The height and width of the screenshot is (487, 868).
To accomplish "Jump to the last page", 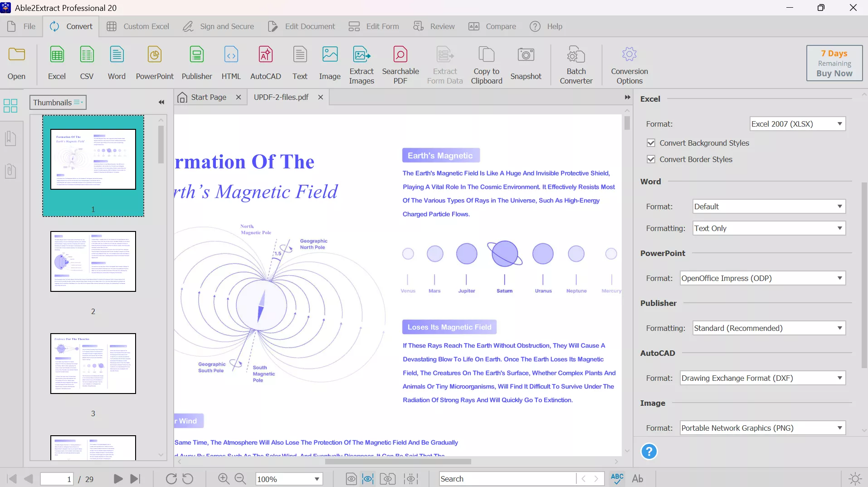I will point(135,478).
